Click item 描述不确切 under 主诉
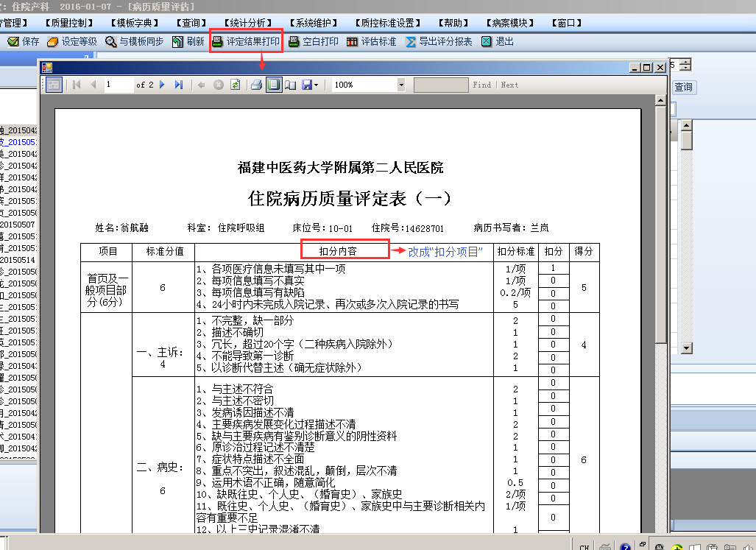The width and height of the screenshot is (756, 550). [x=230, y=332]
